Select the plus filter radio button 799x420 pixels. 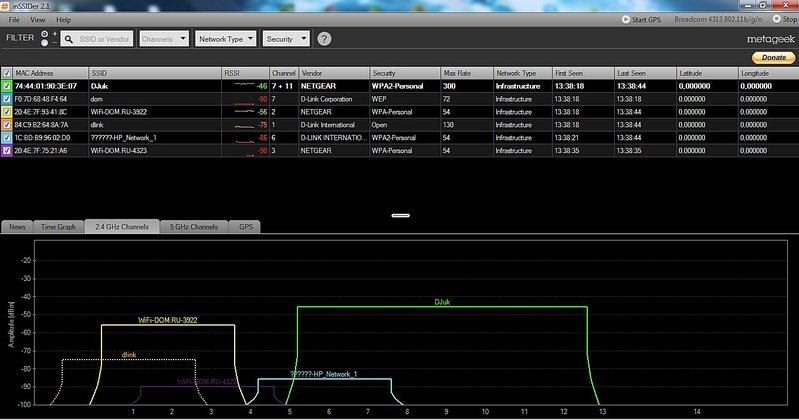(x=44, y=33)
